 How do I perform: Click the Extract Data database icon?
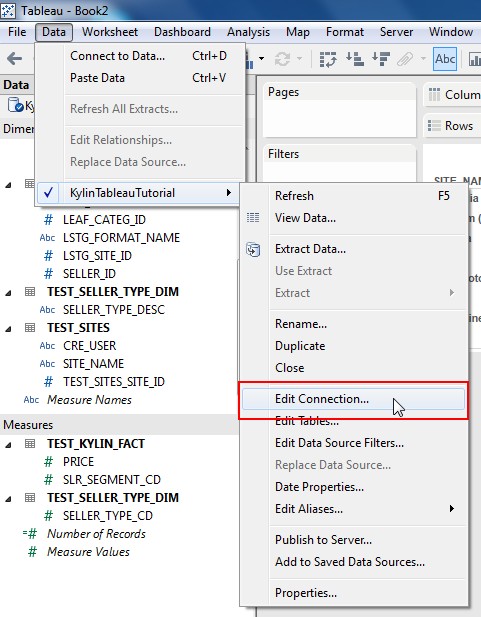[253, 249]
